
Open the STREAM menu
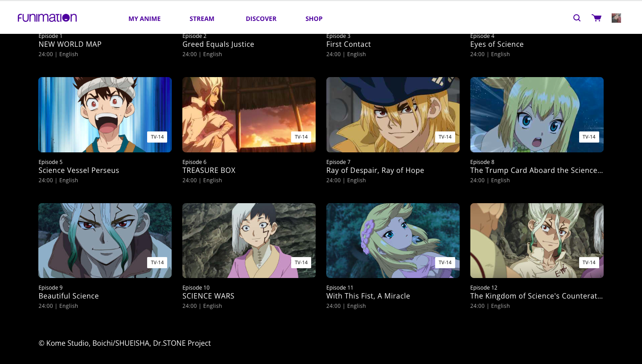pos(202,19)
